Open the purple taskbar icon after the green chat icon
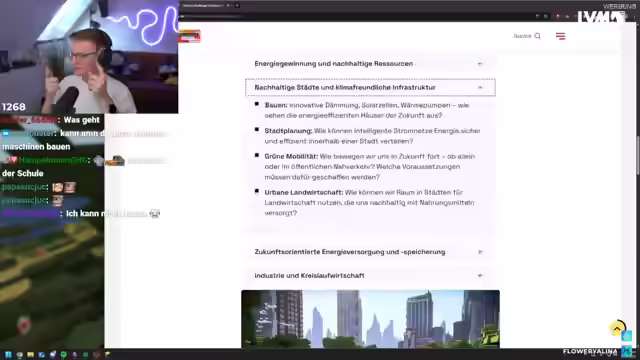 click(75, 355)
